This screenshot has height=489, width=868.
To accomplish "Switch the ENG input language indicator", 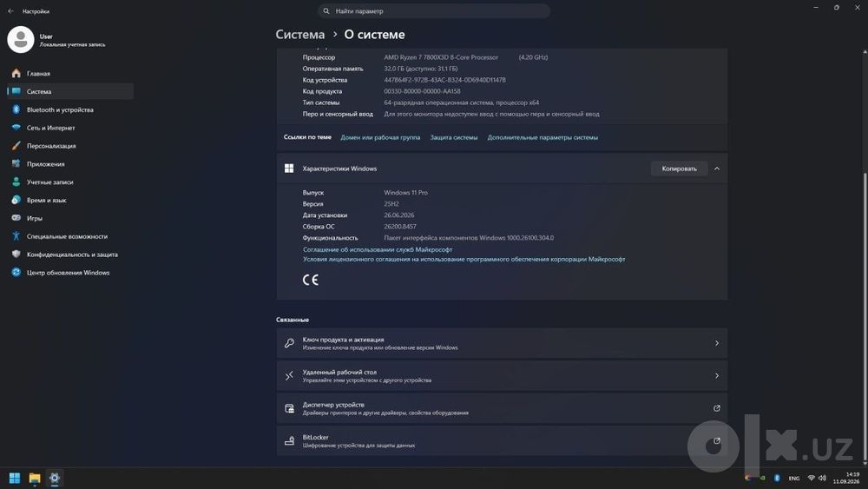I will click(x=794, y=479).
